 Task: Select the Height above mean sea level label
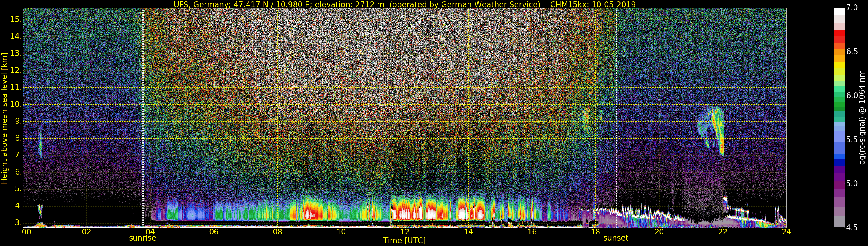[x=4, y=118]
